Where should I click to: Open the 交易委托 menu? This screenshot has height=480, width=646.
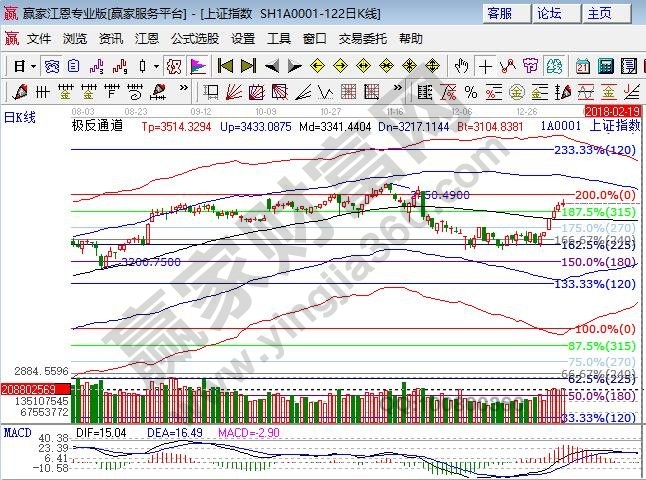[x=362, y=39]
